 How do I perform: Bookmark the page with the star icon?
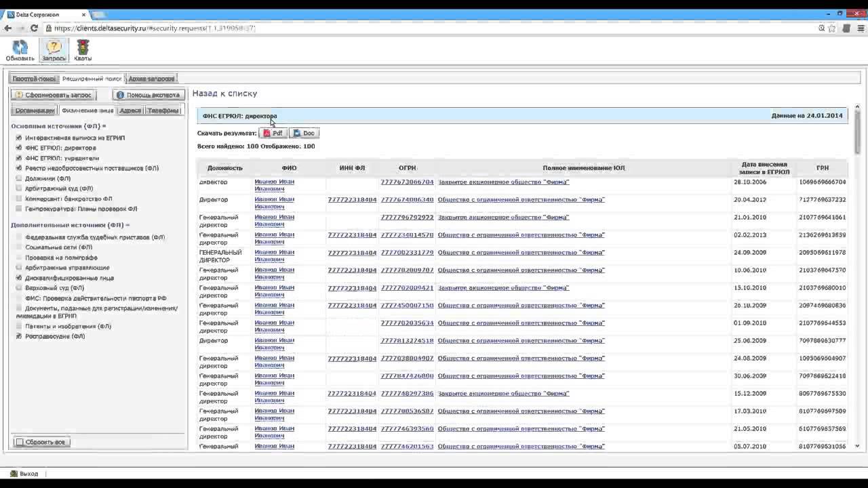(832, 28)
